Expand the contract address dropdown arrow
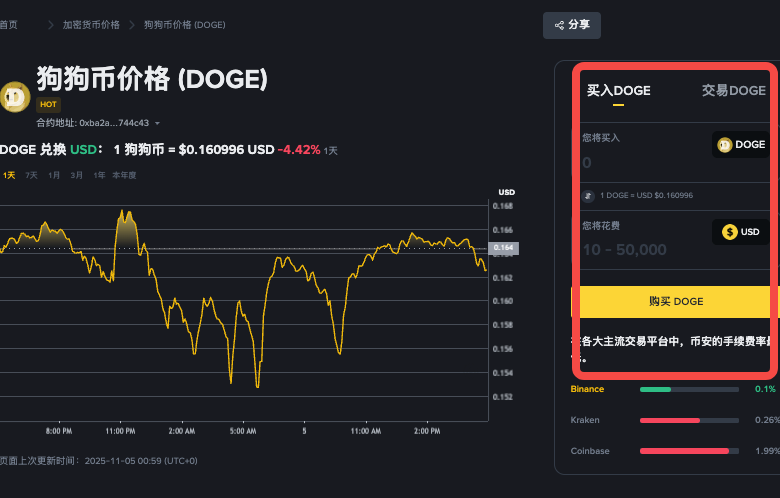 pyautogui.click(x=157, y=123)
